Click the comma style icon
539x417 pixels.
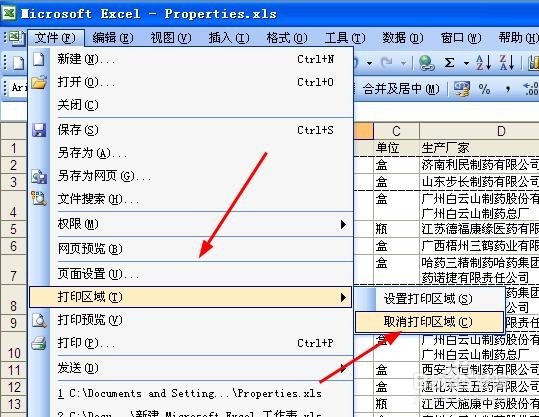(508, 90)
